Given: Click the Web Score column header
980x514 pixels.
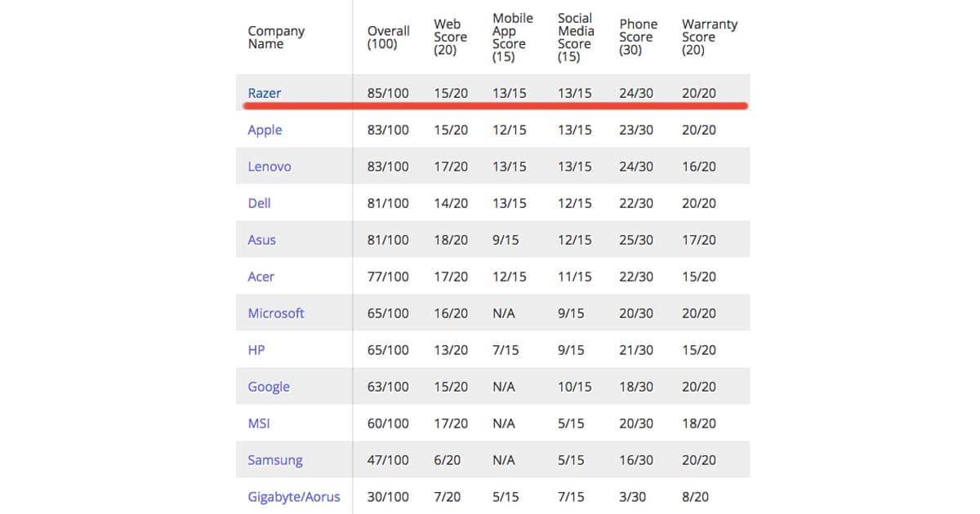Looking at the screenshot, I should [451, 38].
